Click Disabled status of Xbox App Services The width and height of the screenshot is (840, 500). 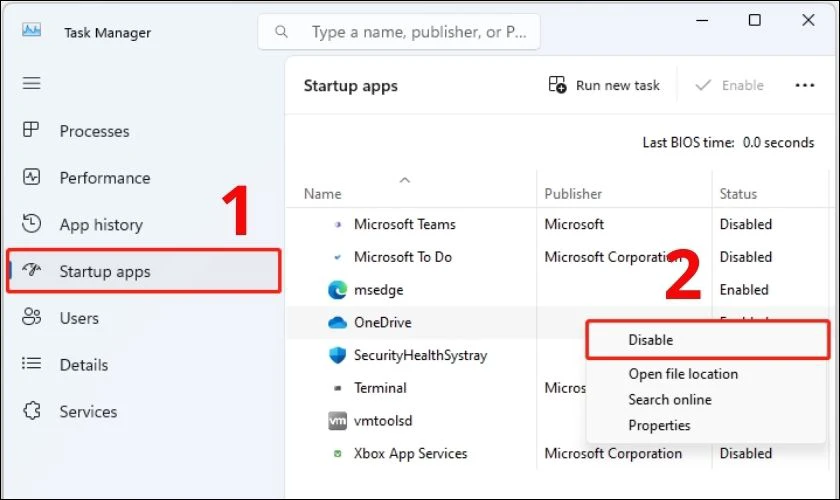746,454
